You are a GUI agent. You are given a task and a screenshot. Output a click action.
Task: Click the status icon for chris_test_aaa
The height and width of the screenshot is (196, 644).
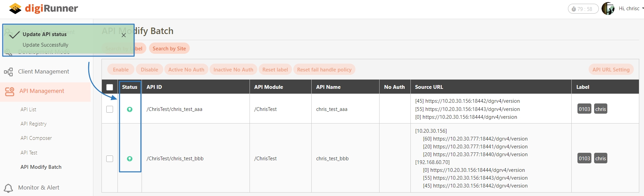point(130,109)
